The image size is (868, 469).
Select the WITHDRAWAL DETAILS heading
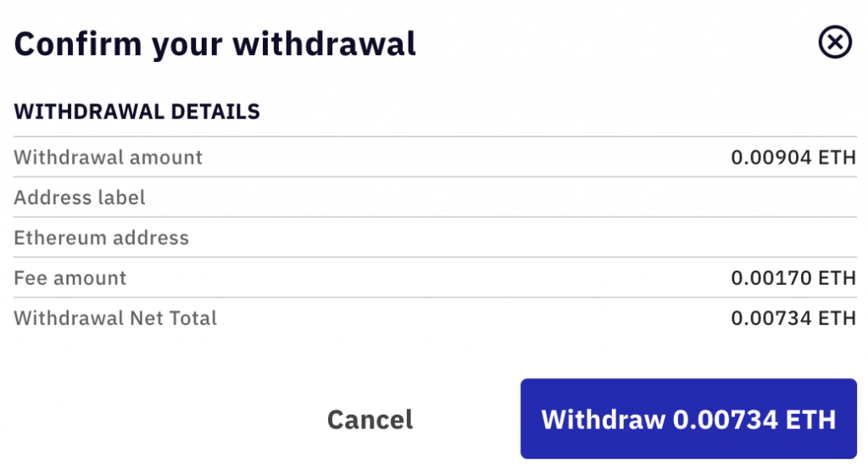pos(136,112)
